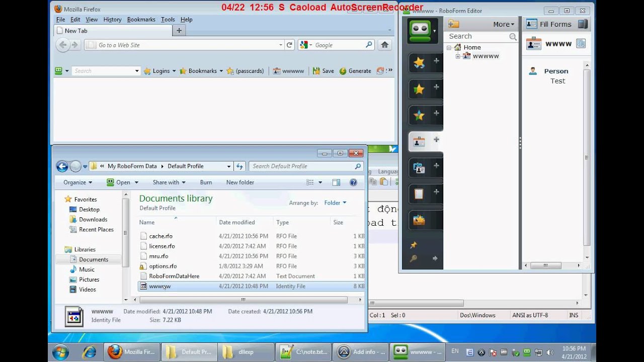644x362 pixels.
Task: Select Downloads in Explorer Favorites
Action: (93, 220)
